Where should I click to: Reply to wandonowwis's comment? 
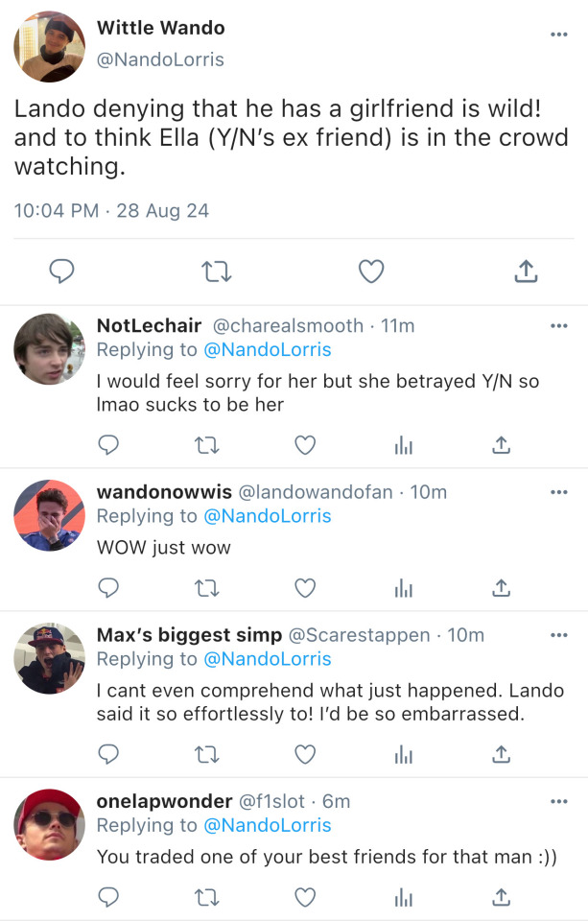point(109,587)
